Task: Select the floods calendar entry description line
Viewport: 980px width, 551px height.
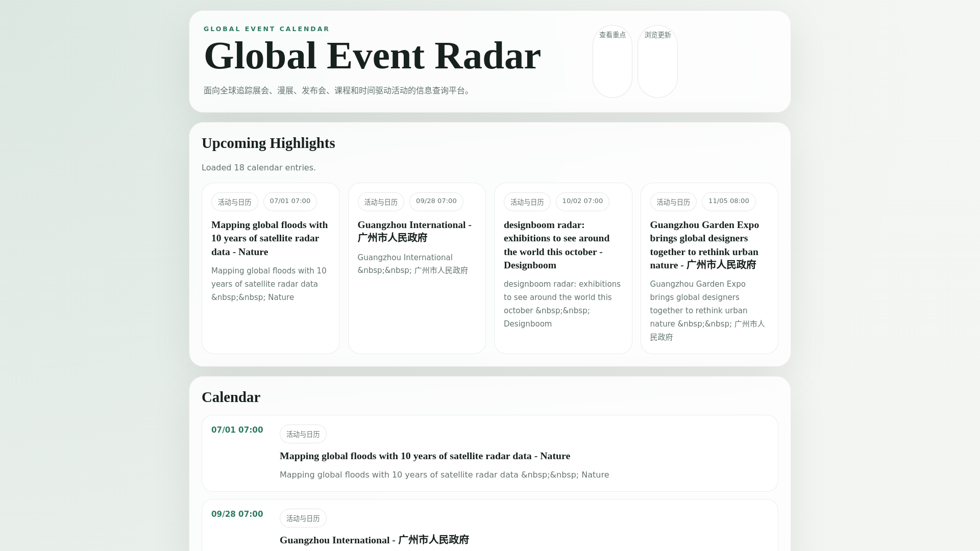Action: click(444, 475)
